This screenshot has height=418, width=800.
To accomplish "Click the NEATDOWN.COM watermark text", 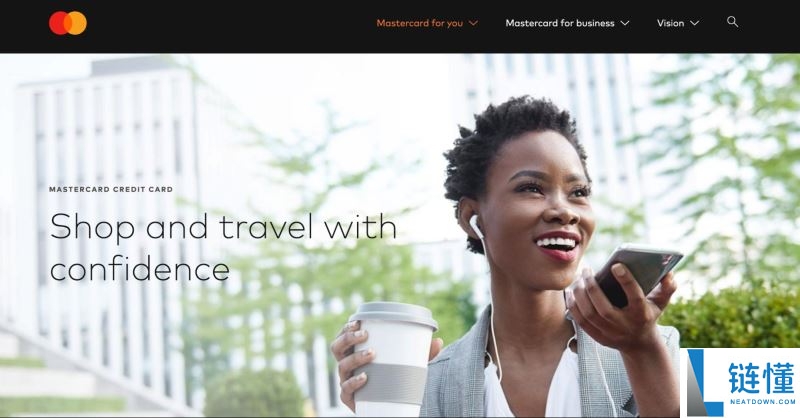I will (762, 402).
